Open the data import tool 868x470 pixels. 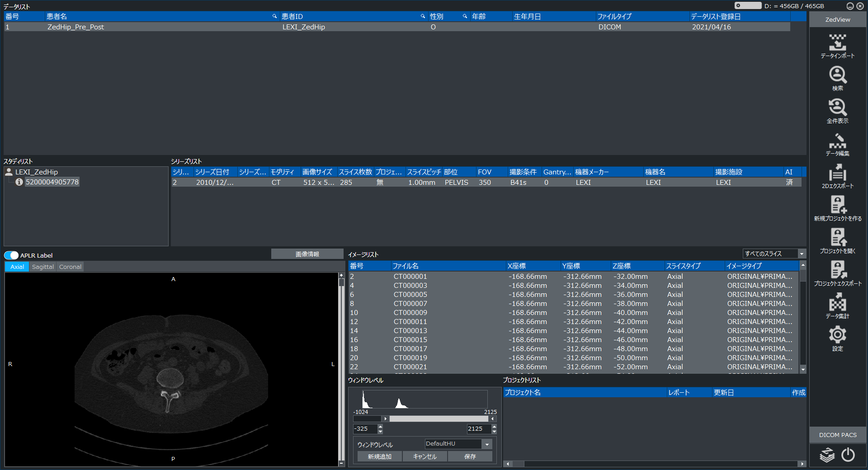(x=837, y=46)
